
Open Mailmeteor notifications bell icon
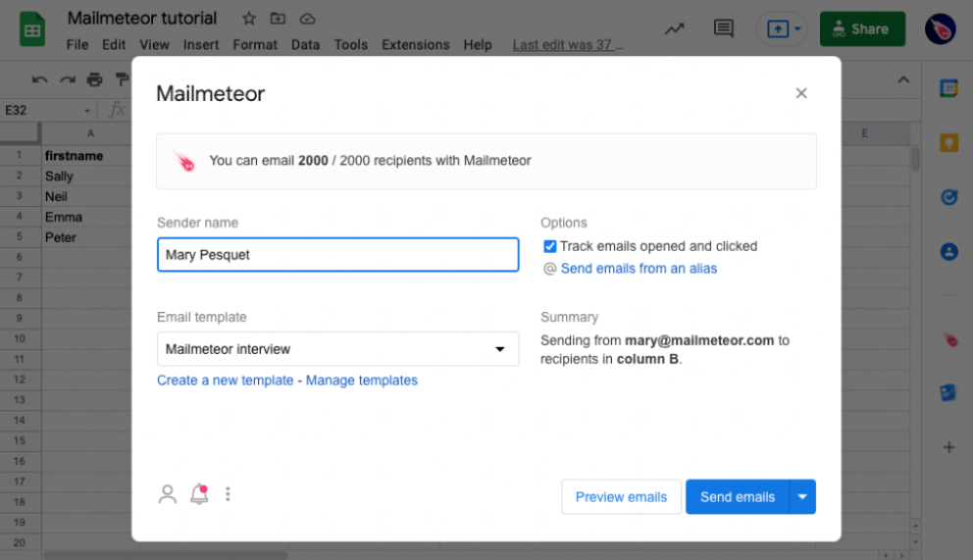click(199, 493)
